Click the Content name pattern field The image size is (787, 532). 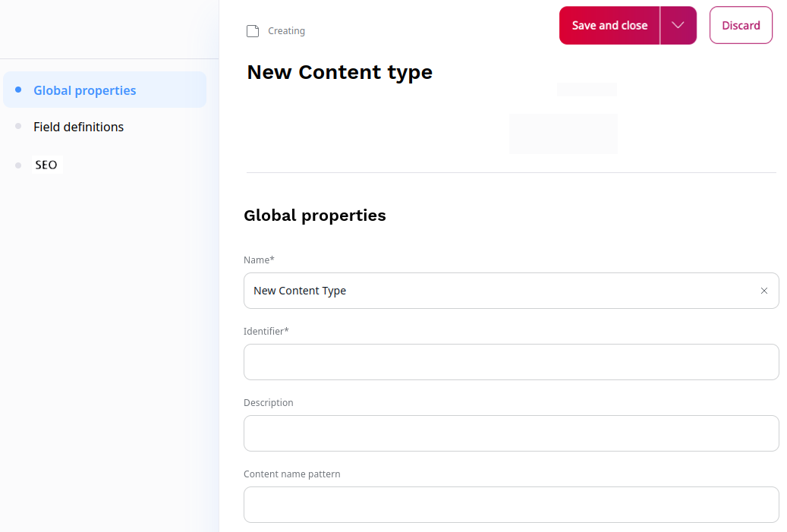pos(511,504)
